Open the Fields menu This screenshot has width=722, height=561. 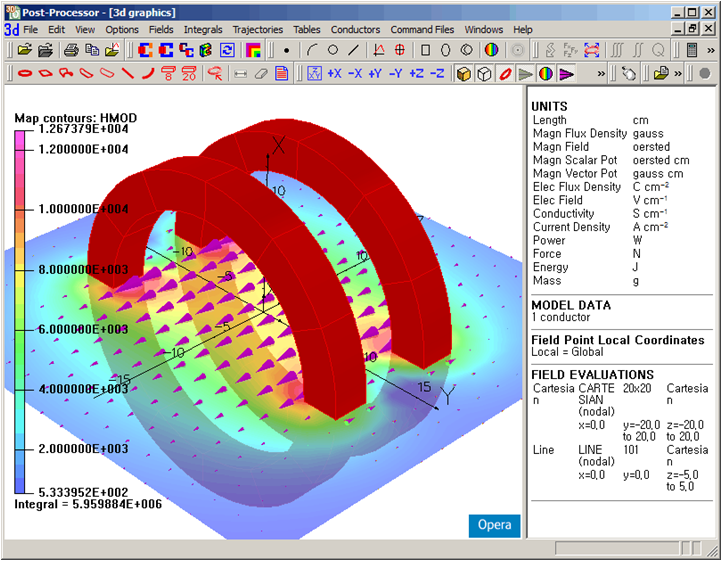161,30
